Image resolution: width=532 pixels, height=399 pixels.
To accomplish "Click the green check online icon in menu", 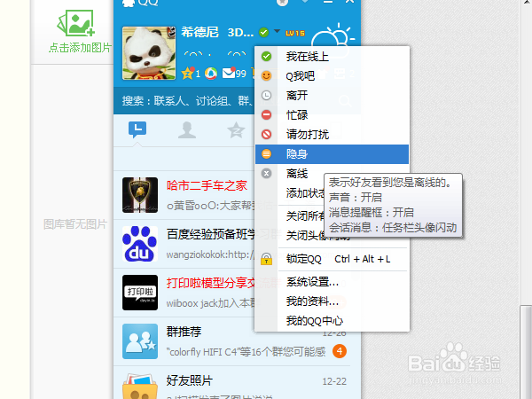I will coord(266,57).
